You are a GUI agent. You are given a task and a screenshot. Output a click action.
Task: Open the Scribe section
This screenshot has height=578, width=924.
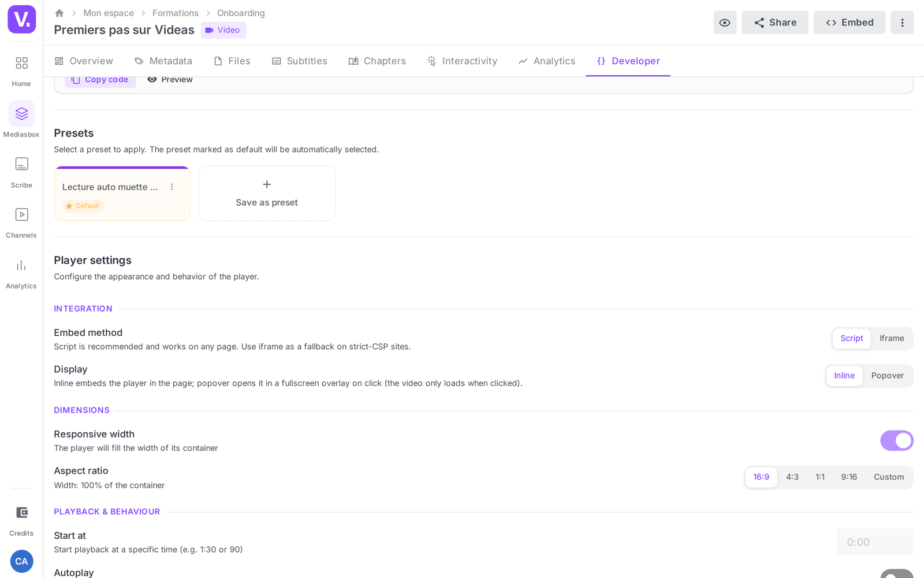click(21, 172)
